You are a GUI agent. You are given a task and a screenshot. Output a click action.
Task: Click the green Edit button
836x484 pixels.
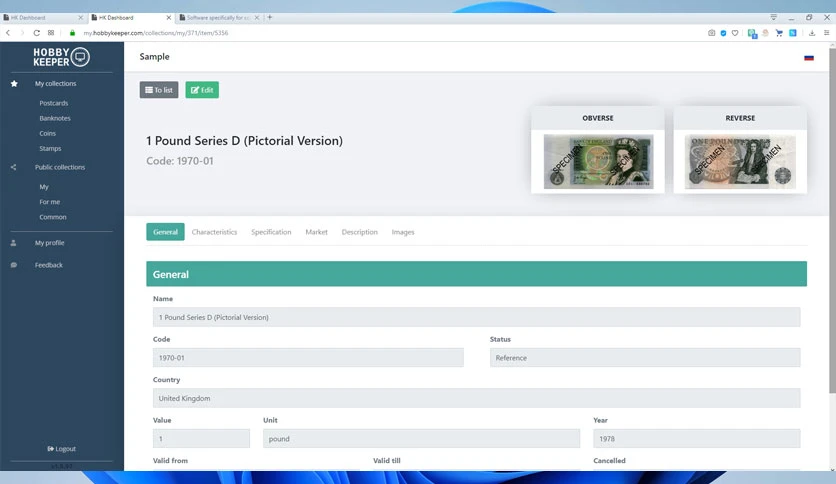(x=202, y=90)
